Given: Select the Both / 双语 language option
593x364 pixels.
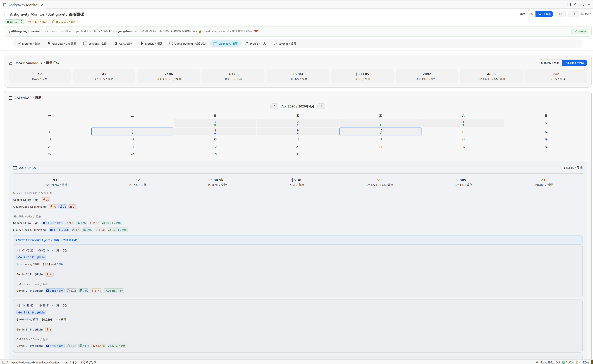Looking at the screenshot, I should click(x=544, y=14).
